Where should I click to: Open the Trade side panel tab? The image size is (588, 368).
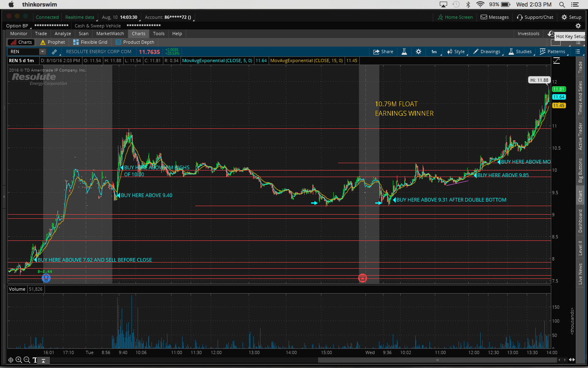(580, 67)
